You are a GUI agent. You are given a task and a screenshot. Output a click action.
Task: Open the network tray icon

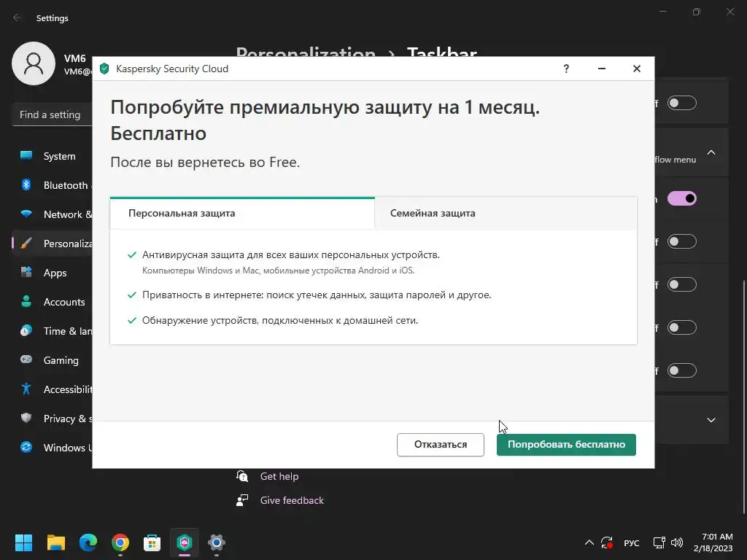pyautogui.click(x=659, y=542)
